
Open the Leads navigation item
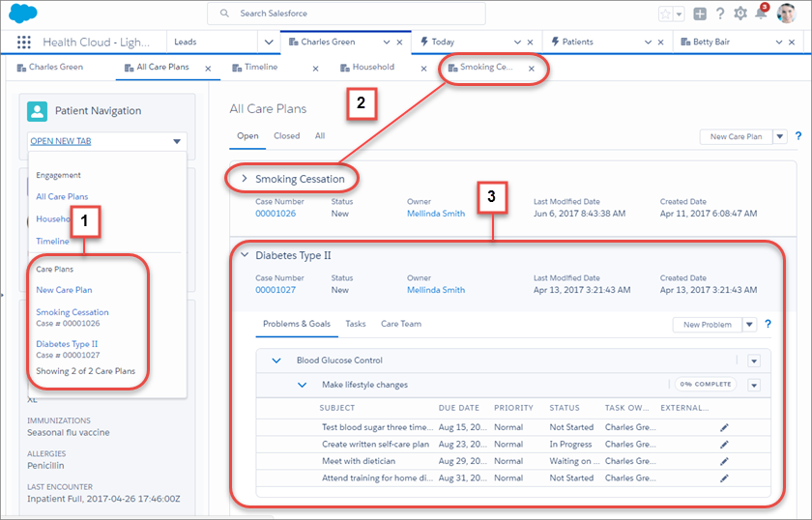coord(186,42)
